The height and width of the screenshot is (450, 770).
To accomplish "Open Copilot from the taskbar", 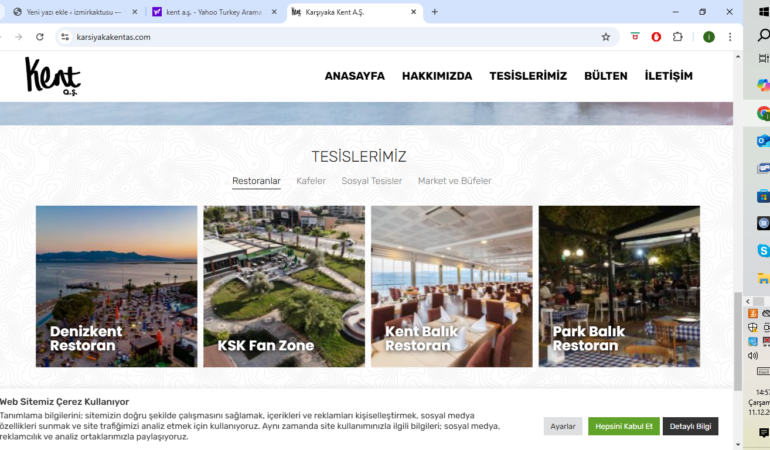I will 763,85.
